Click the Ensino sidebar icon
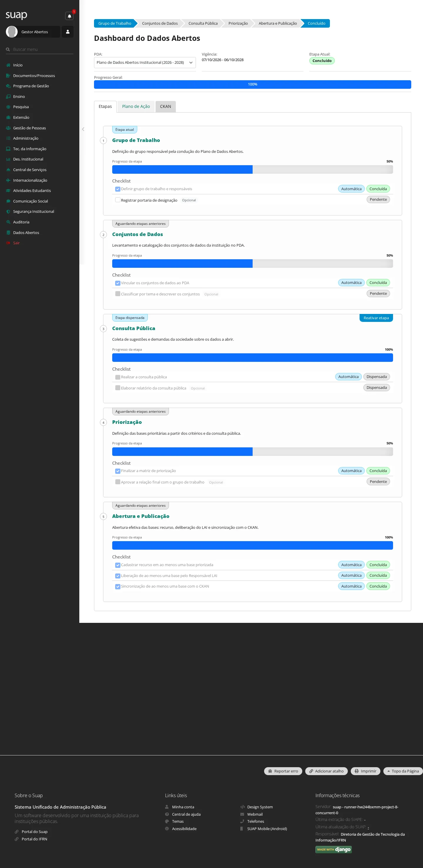 pyautogui.click(x=8, y=96)
